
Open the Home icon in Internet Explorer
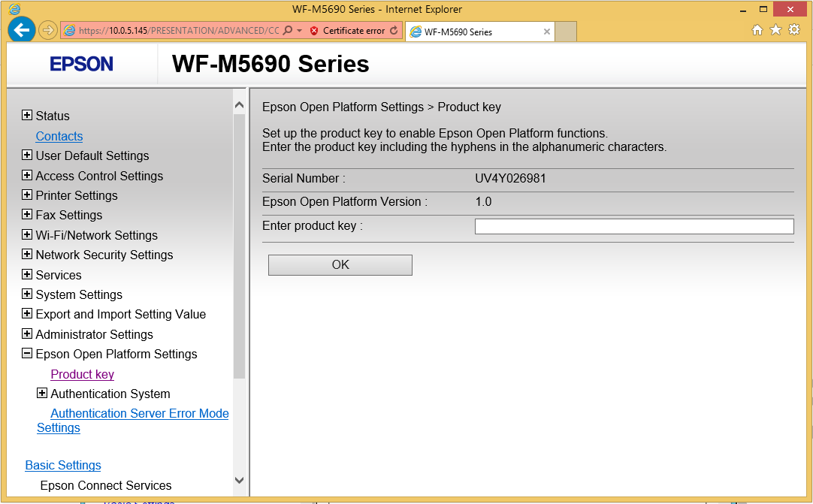(x=757, y=30)
